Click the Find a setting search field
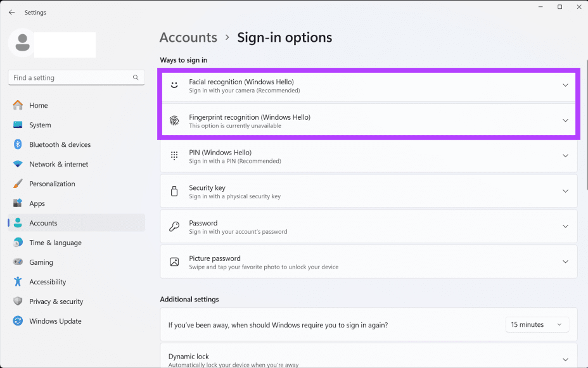The height and width of the screenshot is (368, 588). coord(76,77)
